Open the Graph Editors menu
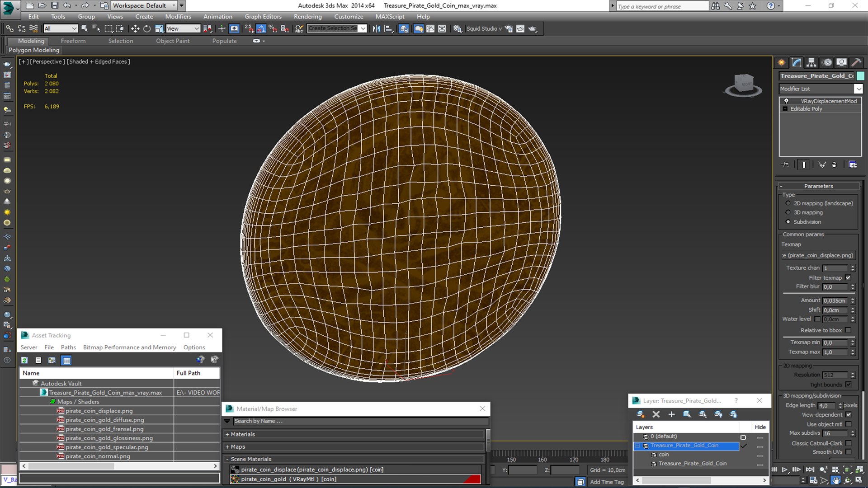The height and width of the screenshot is (488, 868). pyautogui.click(x=263, y=16)
